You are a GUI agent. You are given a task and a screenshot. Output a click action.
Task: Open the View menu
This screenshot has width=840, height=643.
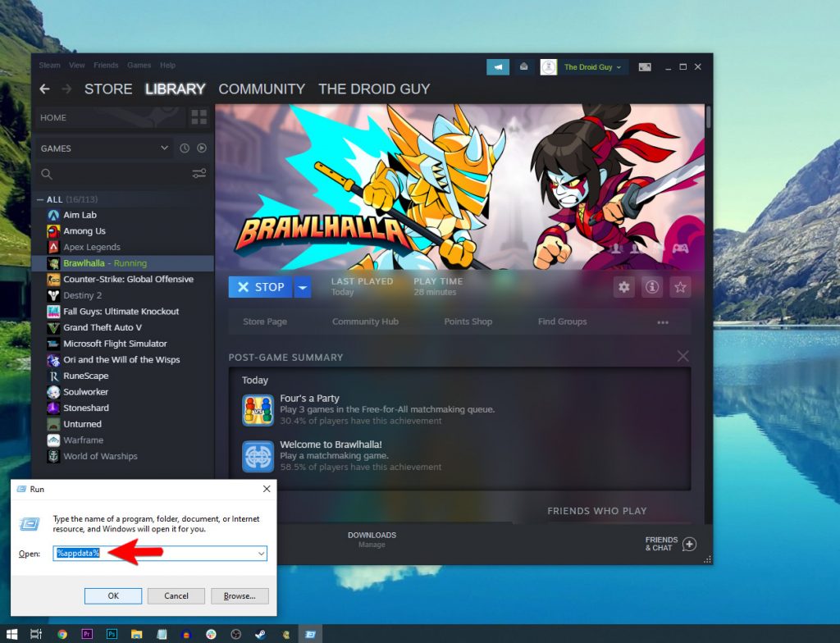pos(76,65)
